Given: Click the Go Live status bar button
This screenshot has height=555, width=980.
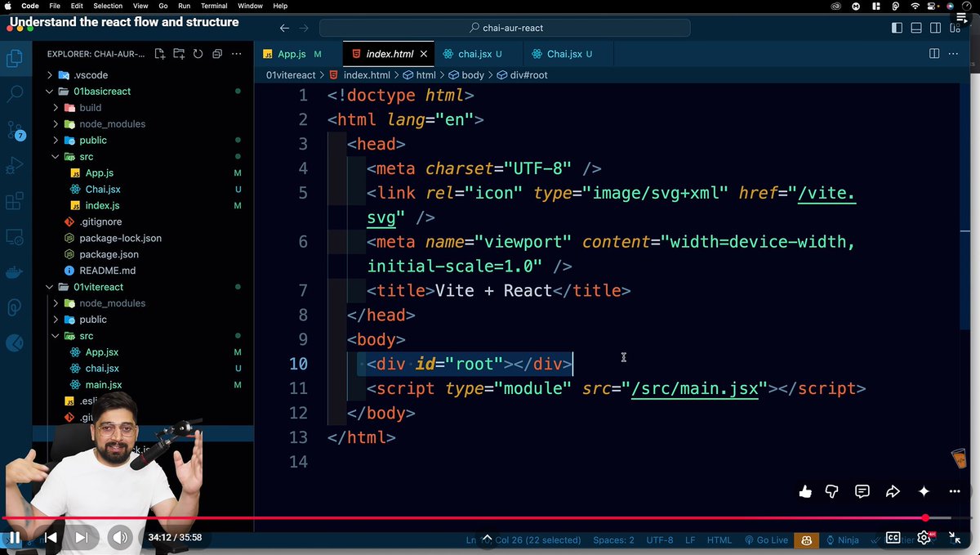Looking at the screenshot, I should click(x=766, y=539).
